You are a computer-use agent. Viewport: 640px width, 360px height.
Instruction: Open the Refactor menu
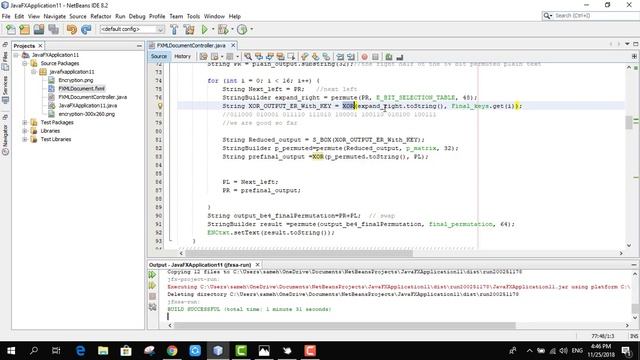click(x=101, y=16)
